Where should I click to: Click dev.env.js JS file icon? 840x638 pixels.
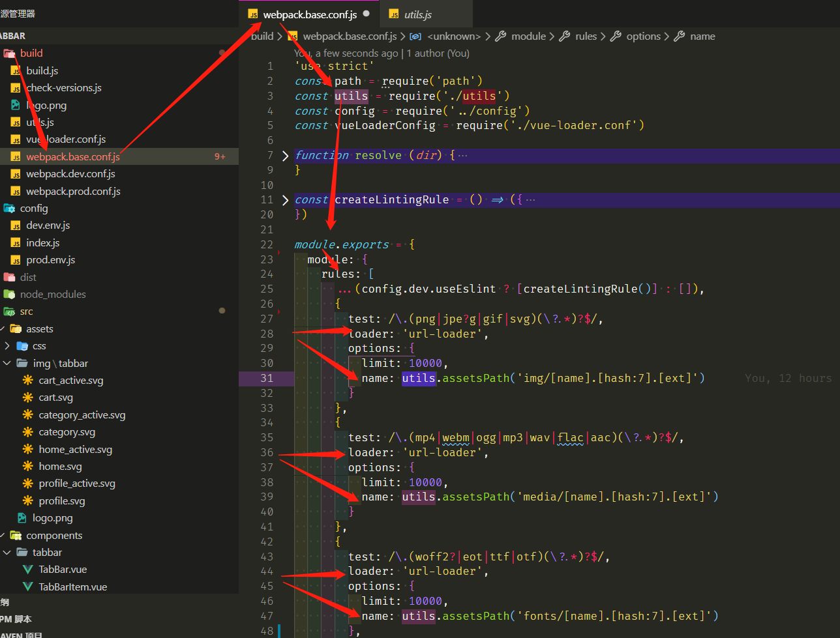click(x=16, y=226)
